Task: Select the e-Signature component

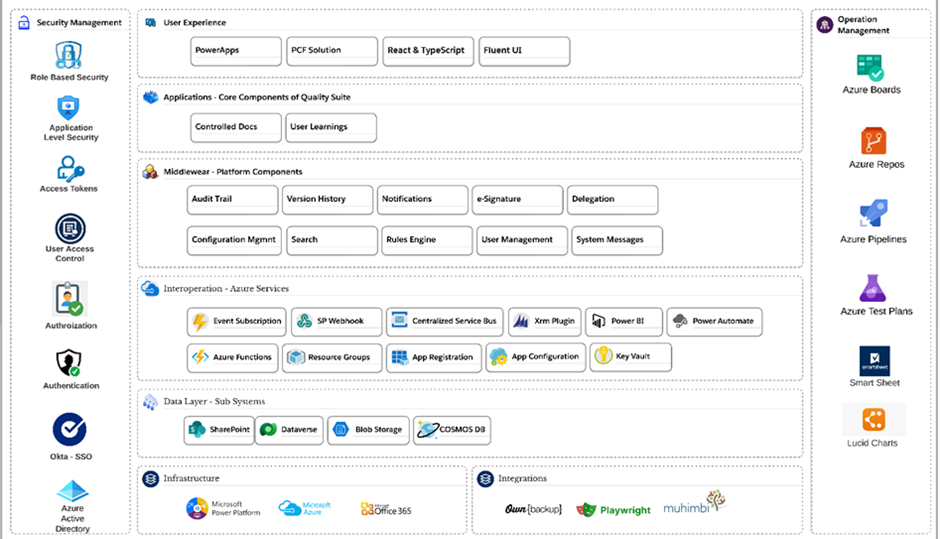Action: (x=517, y=200)
